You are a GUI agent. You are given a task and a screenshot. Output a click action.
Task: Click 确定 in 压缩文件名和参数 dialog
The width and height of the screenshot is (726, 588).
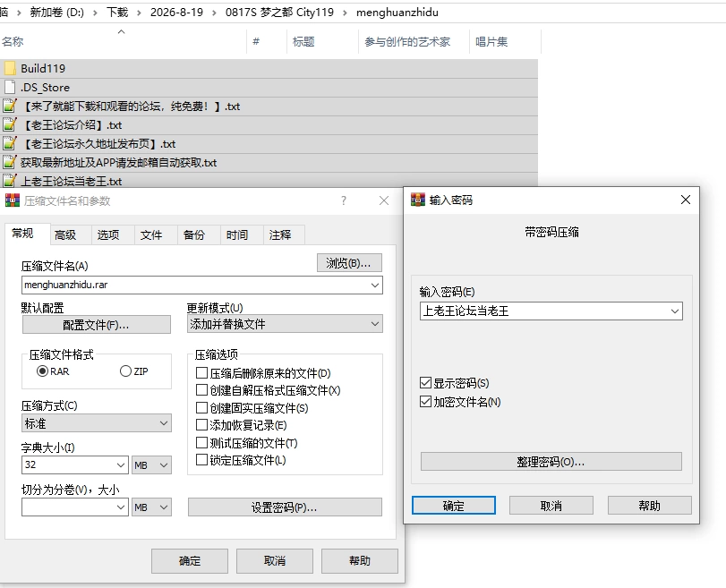click(190, 561)
